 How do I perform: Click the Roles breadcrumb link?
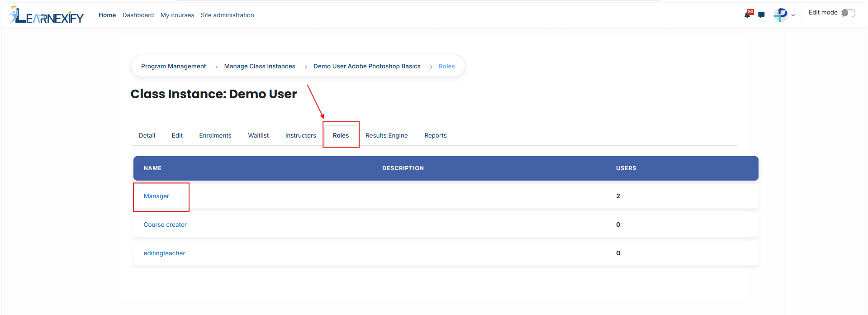[447, 66]
